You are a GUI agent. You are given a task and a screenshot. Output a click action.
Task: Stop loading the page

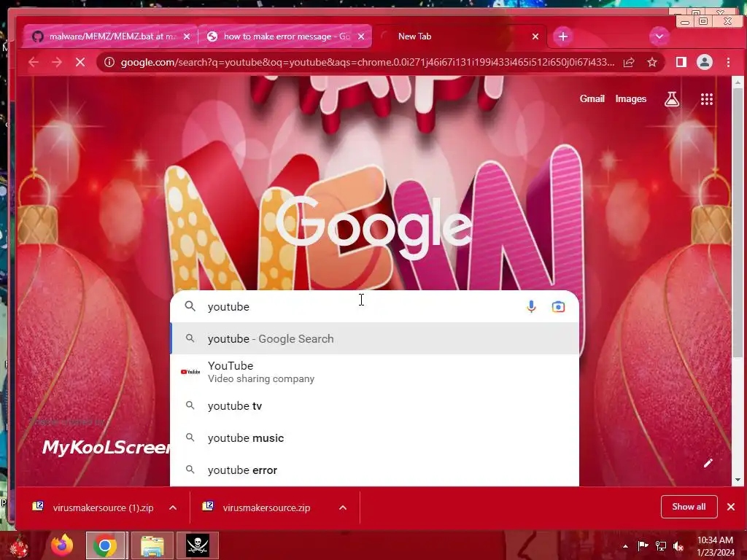80,62
